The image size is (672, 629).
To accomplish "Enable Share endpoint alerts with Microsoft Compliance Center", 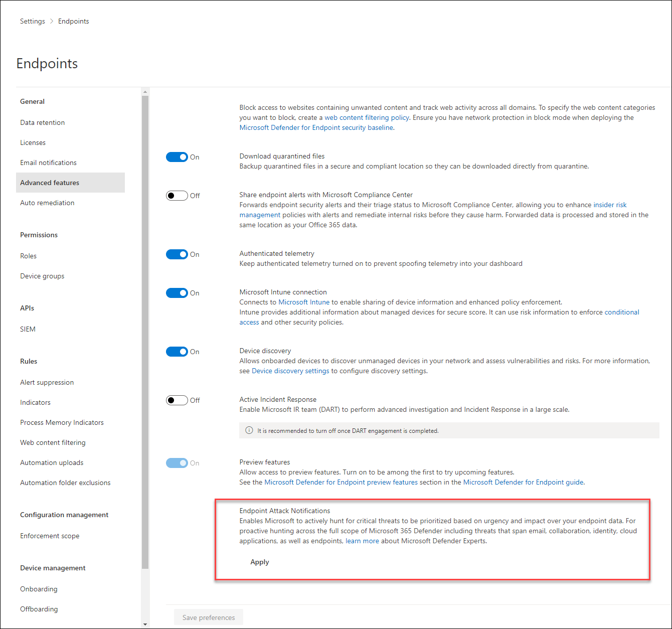I will tap(177, 195).
